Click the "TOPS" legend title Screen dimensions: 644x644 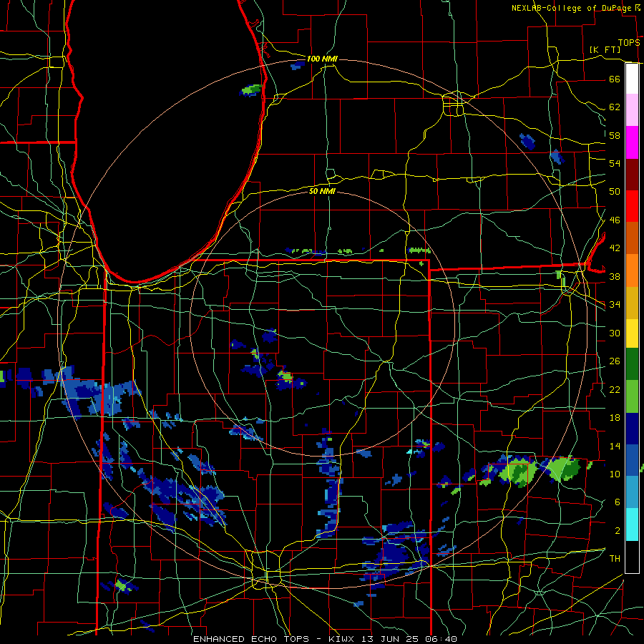(x=629, y=43)
